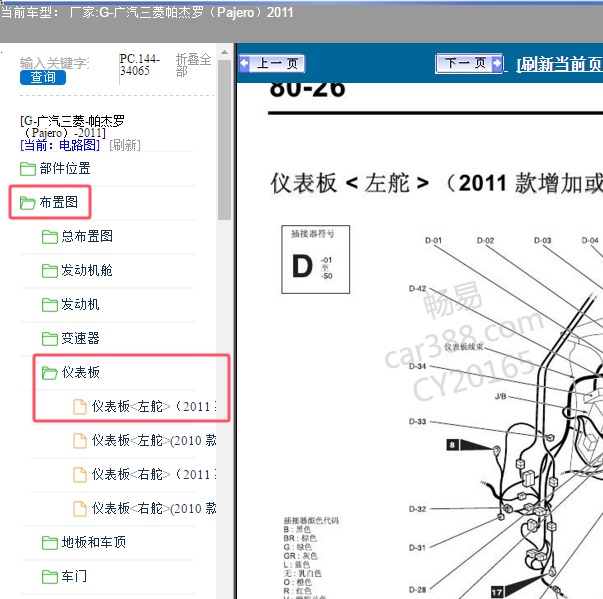
Task: Collapse the 仪表板 open folder icon
Action: [50, 372]
